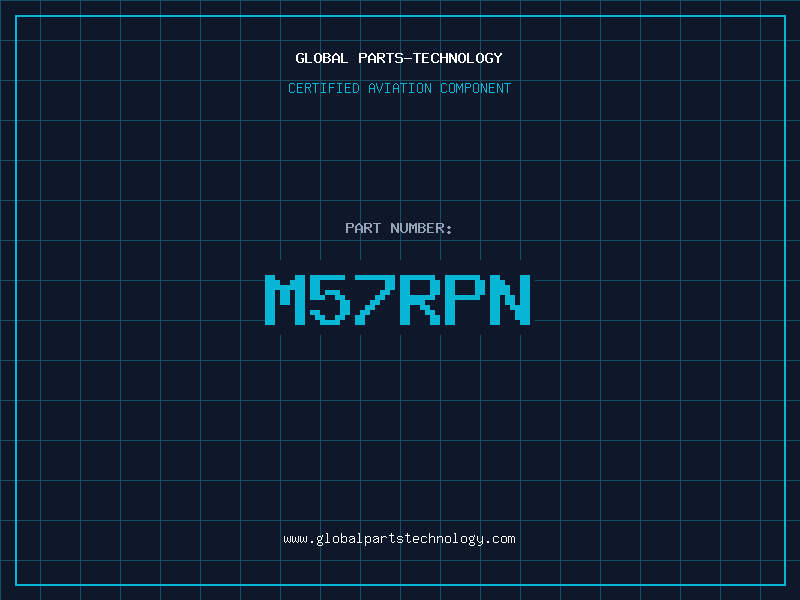800x600 pixels.
Task: Open the www.globalpartstechnology.com link
Action: [399, 539]
